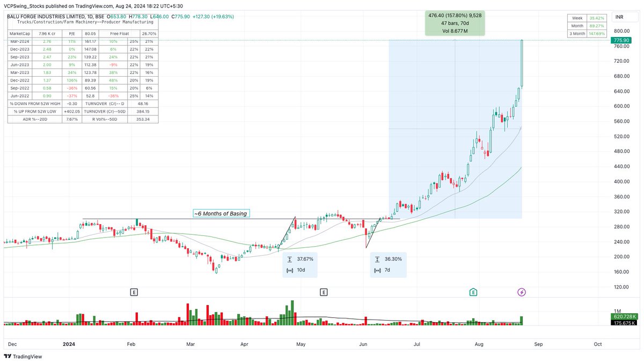This screenshot has width=644, height=363.
Task: Click the open value 653.80
Action: point(118,17)
